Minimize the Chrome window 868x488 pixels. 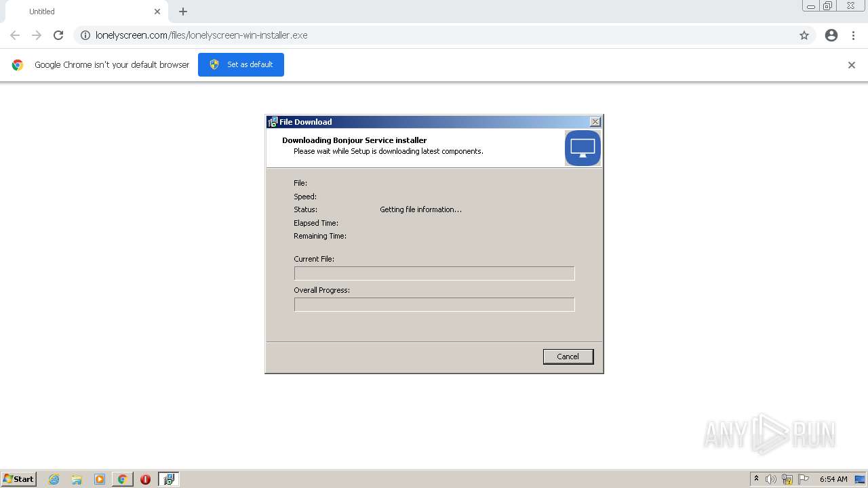[811, 6]
